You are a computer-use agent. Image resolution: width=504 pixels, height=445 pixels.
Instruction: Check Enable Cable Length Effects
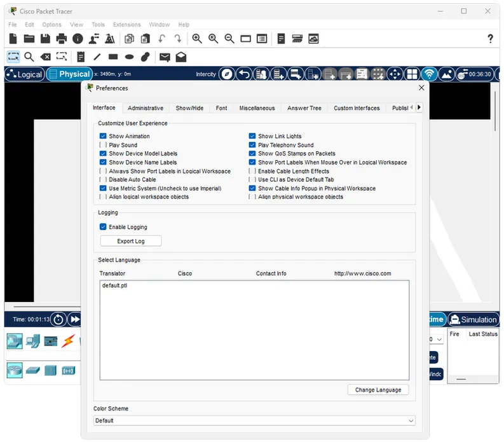pyautogui.click(x=252, y=171)
